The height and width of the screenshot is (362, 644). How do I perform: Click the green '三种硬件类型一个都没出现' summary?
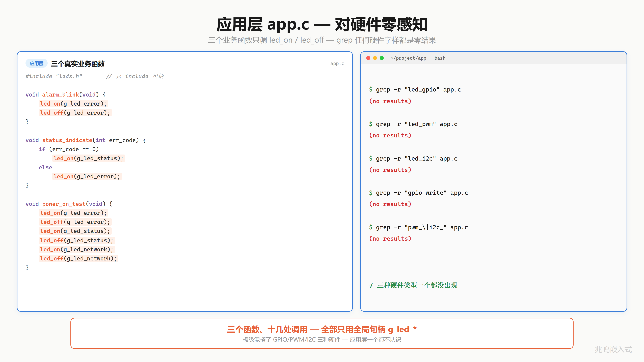(413, 285)
